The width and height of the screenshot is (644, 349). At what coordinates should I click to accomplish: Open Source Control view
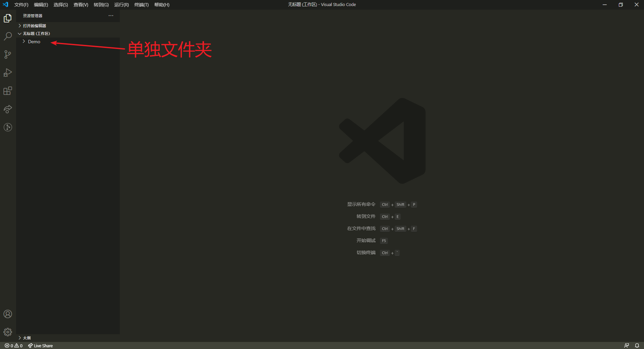point(7,54)
